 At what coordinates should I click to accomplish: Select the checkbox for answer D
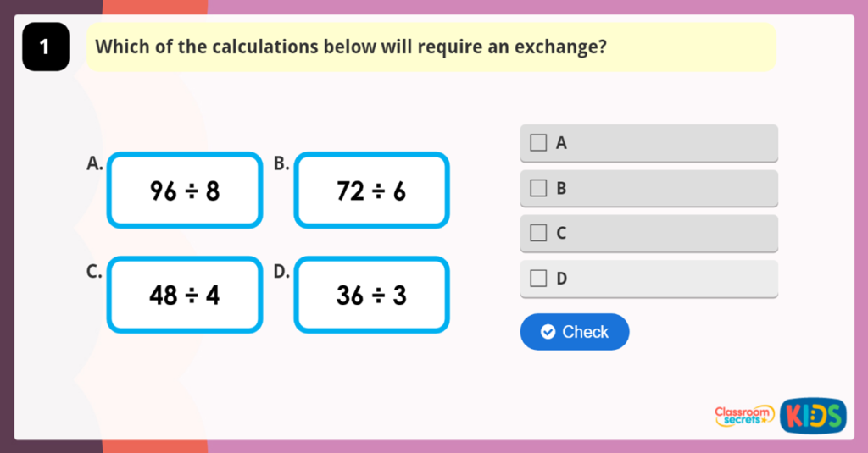point(538,278)
